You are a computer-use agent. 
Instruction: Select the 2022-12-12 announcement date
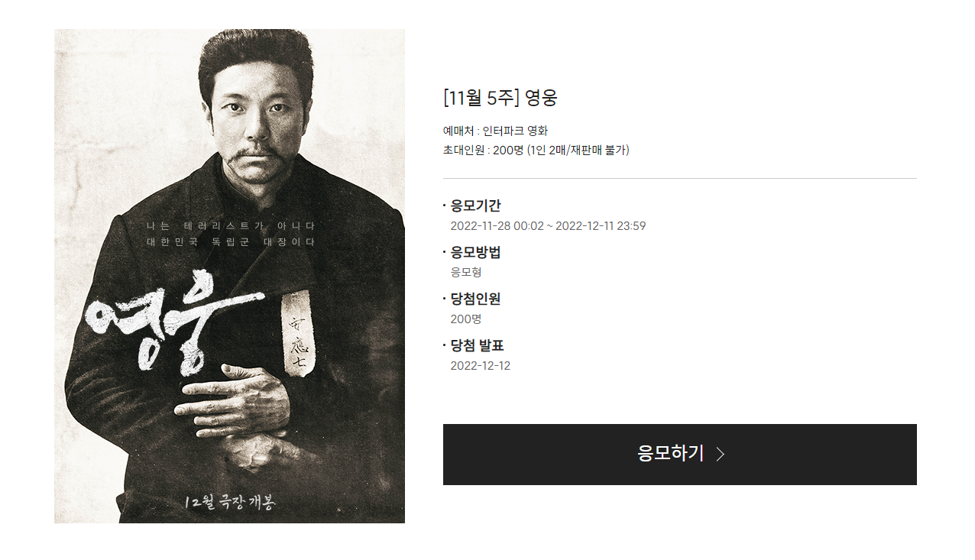(480, 365)
